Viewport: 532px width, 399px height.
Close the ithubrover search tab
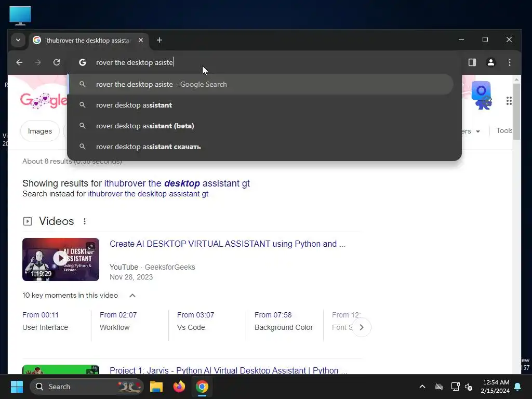tap(141, 40)
